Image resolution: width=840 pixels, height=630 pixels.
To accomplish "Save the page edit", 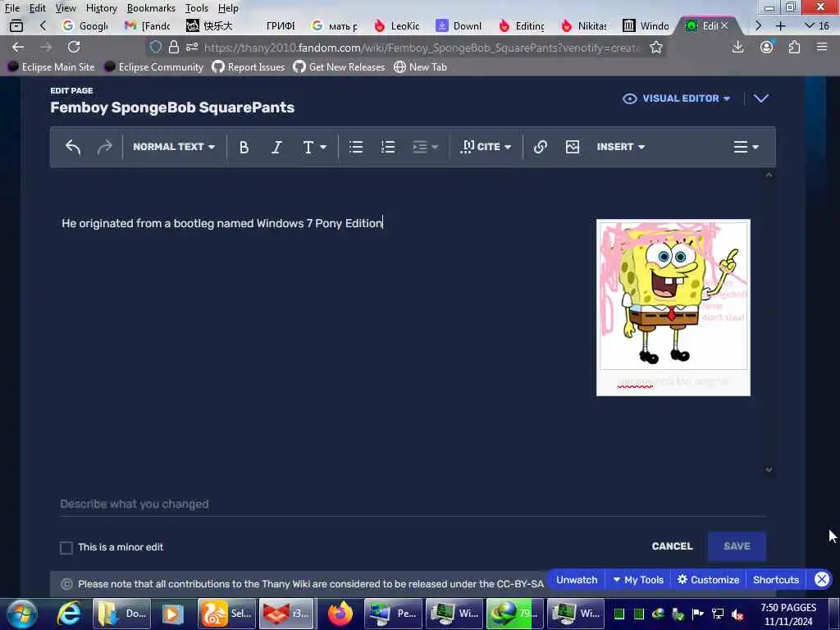I will (737, 546).
